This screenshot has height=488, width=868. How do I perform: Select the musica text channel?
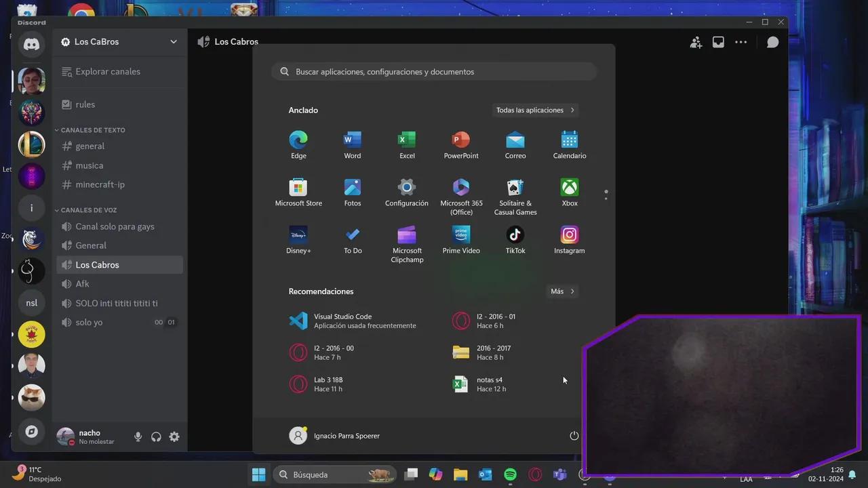[90, 165]
